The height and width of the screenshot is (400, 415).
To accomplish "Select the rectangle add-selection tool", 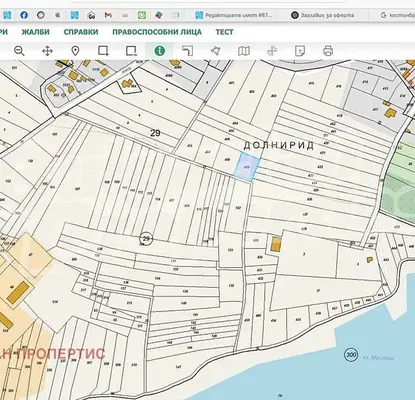I will (103, 51).
